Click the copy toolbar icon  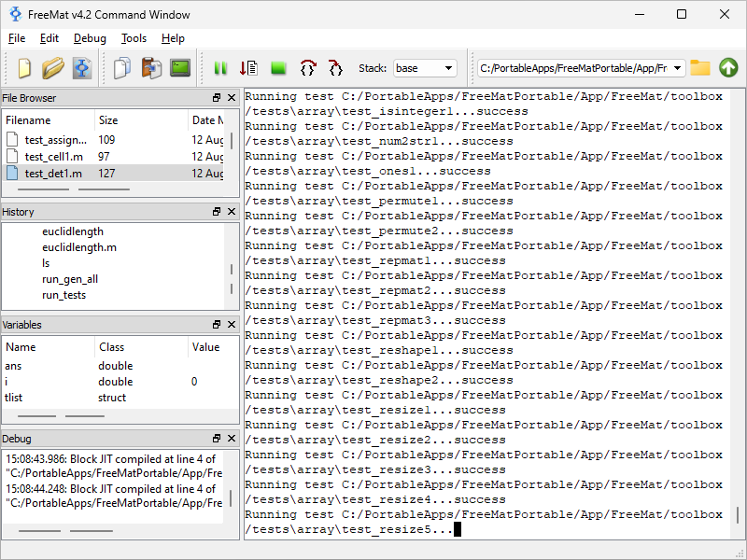coord(121,68)
